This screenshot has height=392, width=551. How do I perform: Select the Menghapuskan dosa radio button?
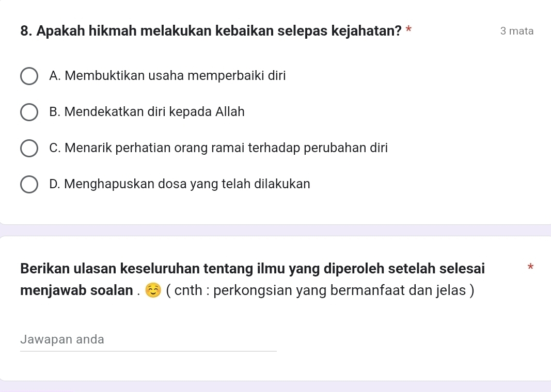29,184
